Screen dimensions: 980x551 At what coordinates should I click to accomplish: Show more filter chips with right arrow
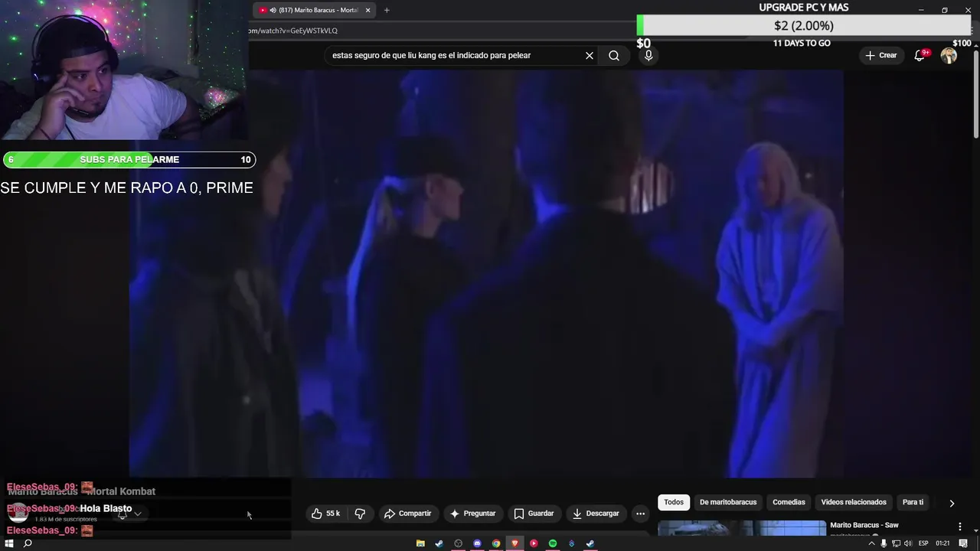click(x=952, y=503)
